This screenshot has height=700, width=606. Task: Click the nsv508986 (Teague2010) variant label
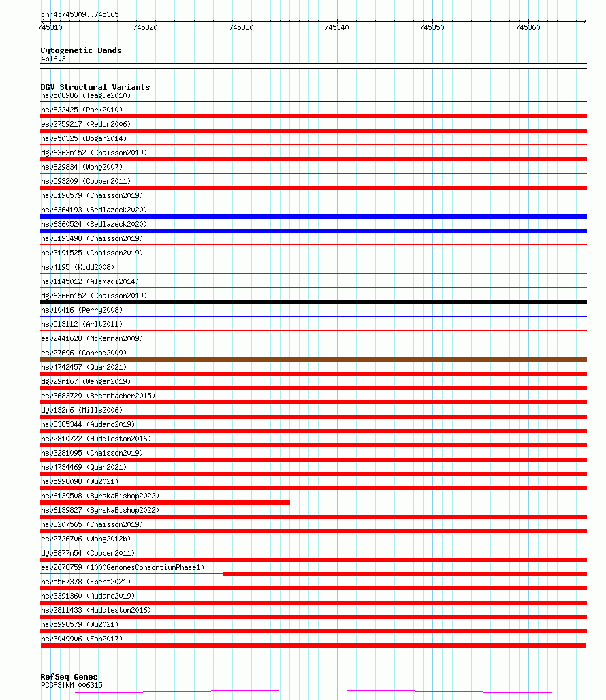tap(86, 95)
